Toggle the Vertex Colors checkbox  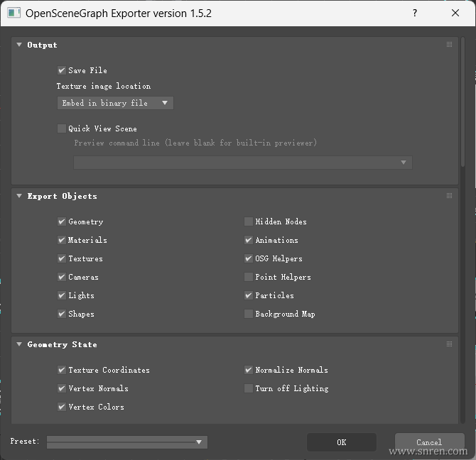click(x=62, y=407)
